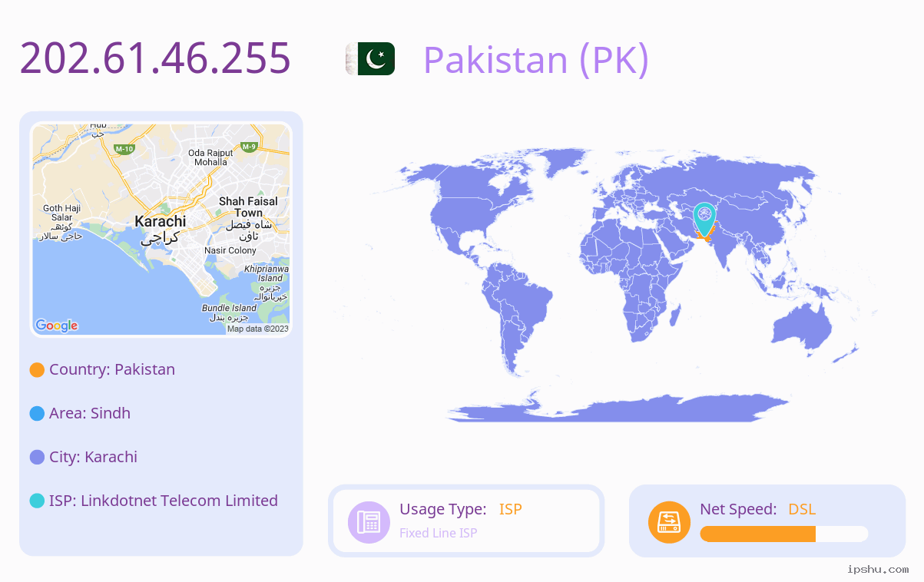
Task: Click the orange dot beside Country: Pakistan
Action: [x=37, y=370]
